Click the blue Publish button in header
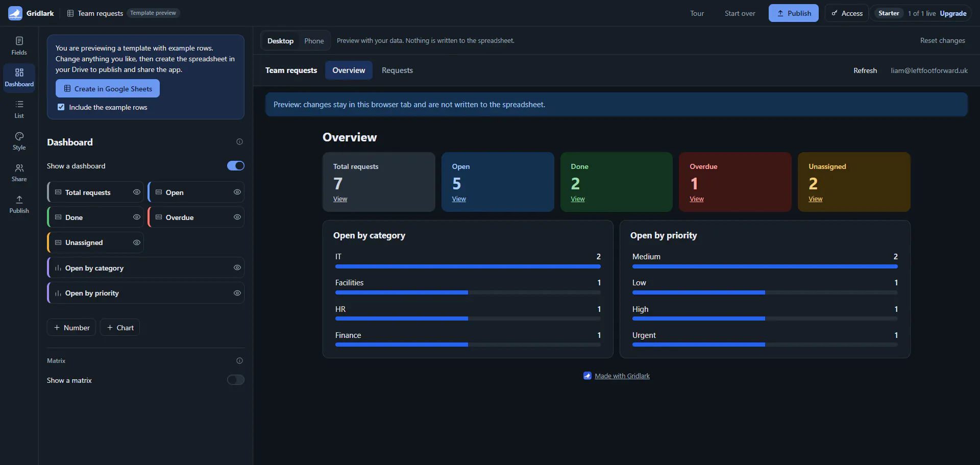The height and width of the screenshot is (465, 980). point(794,13)
